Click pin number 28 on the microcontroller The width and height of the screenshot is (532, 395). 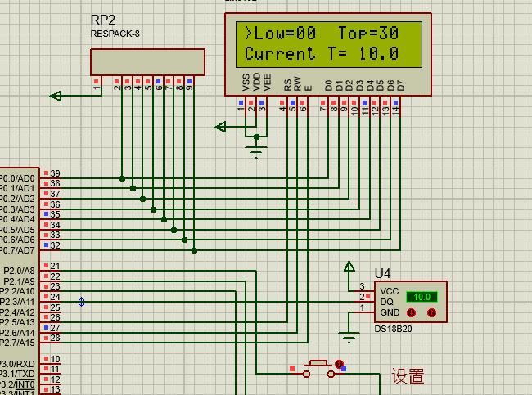pyautogui.click(x=55, y=338)
